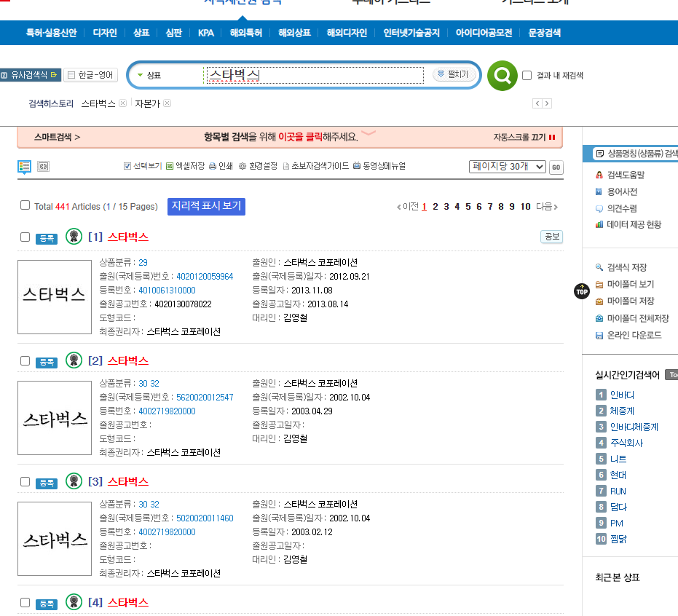Click the 문장검색 tab

pos(545,33)
